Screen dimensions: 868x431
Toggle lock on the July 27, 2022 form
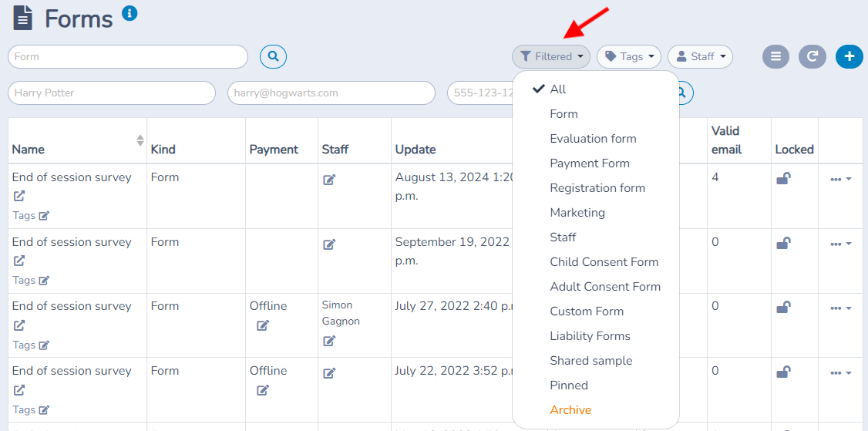(x=783, y=307)
